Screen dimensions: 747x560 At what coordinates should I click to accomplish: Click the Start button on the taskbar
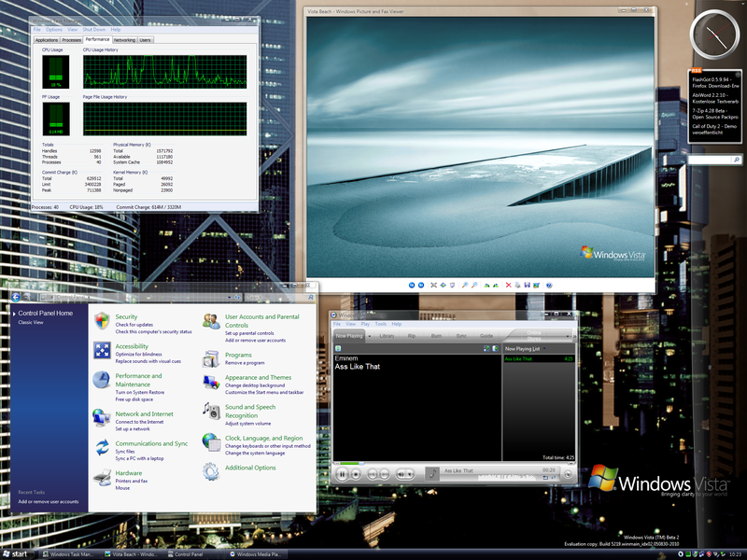[x=16, y=553]
